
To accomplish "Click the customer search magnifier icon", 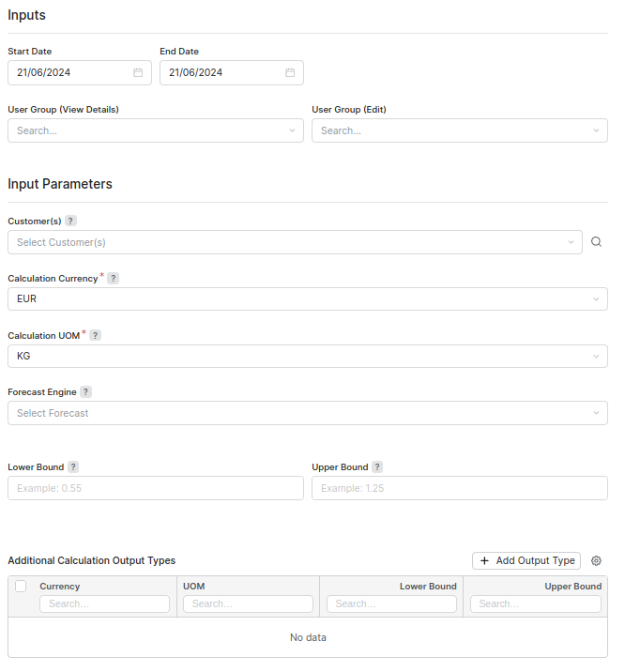I will (x=596, y=242).
